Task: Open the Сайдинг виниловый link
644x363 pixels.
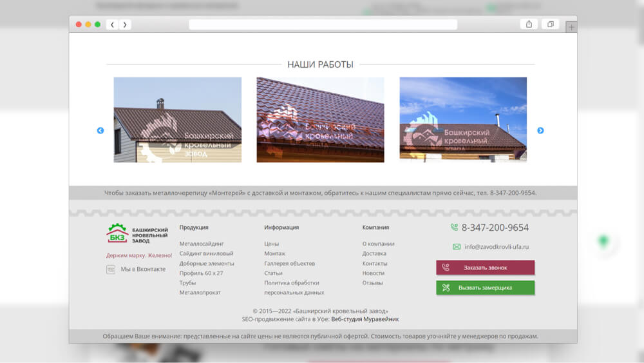Action: point(206,253)
